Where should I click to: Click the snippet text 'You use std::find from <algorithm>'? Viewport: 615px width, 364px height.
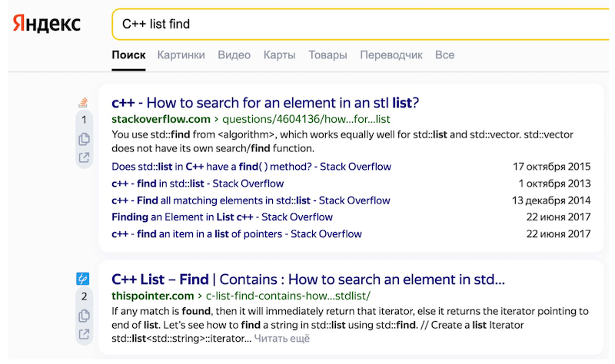(x=193, y=134)
